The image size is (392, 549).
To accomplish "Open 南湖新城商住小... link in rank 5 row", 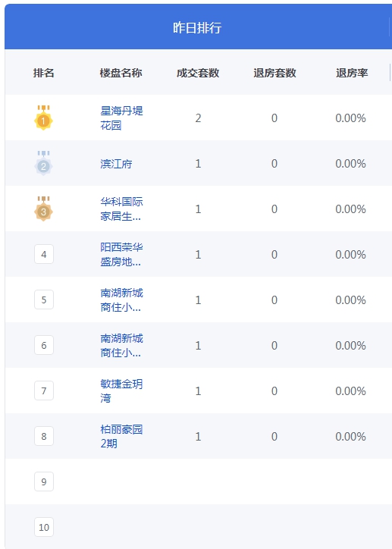I will pyautogui.click(x=121, y=300).
